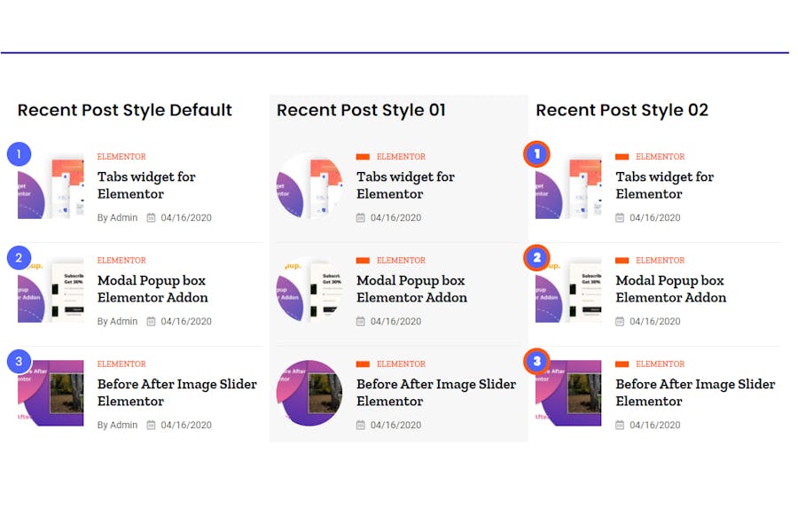Click calendar icon under Tabs widget in Default style
The image size is (798, 532).
pos(151,218)
